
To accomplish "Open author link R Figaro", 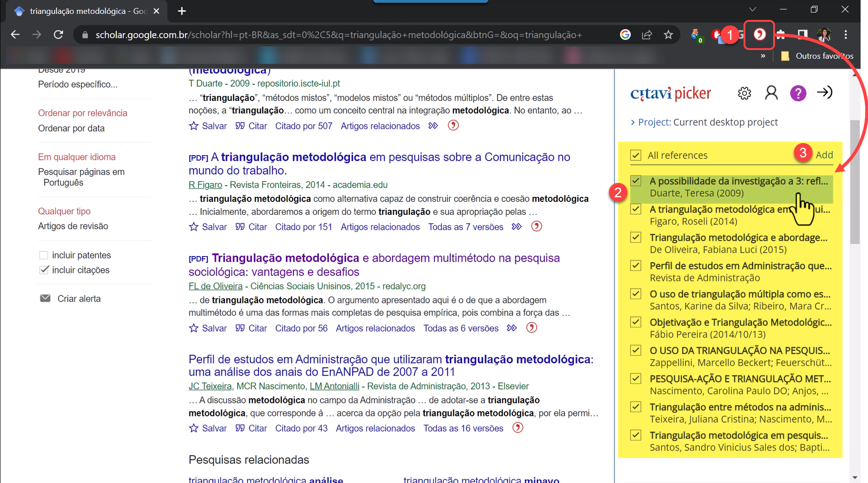I will (x=205, y=185).
